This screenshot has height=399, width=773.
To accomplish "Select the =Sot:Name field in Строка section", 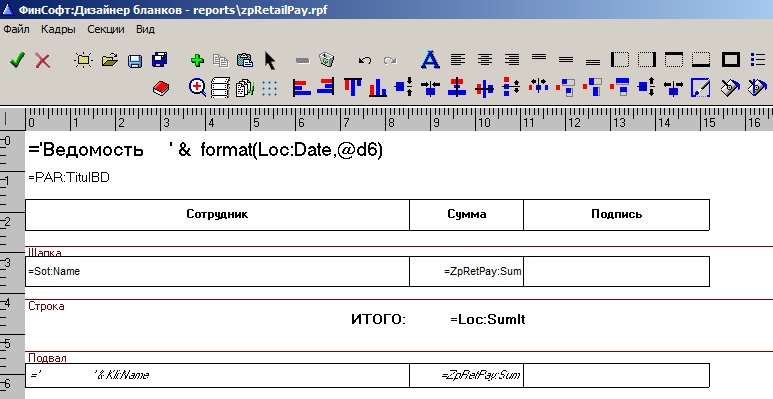I will 217,271.
